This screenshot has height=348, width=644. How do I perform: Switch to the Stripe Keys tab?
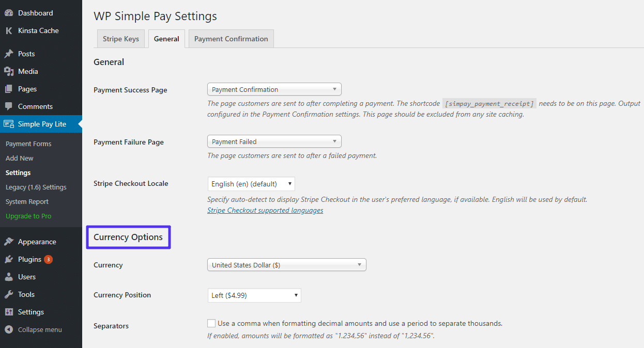coord(121,39)
